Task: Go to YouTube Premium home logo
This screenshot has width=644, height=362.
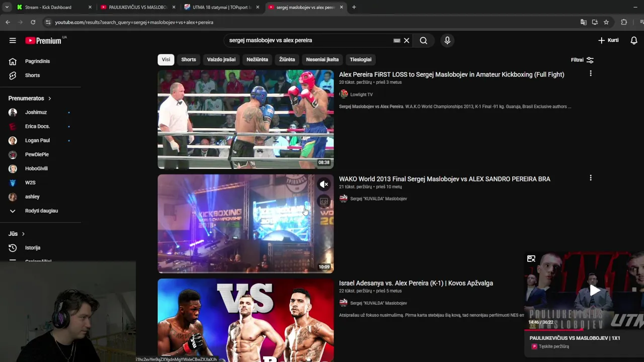Action: point(43,41)
